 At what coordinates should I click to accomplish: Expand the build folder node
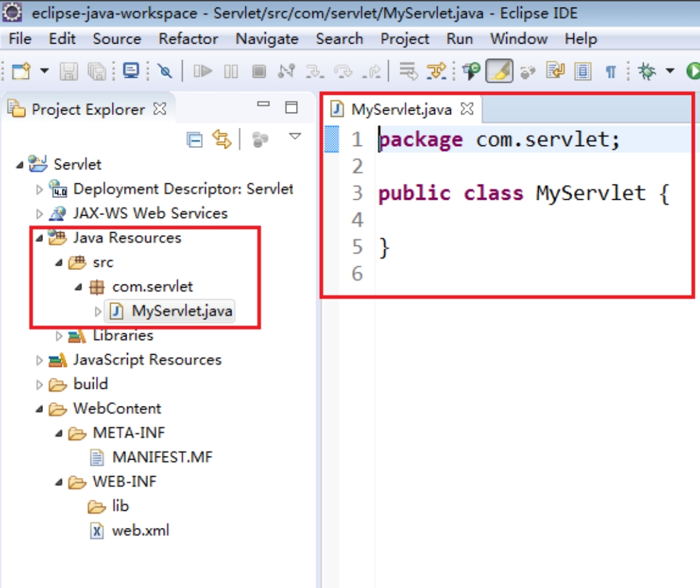point(39,384)
